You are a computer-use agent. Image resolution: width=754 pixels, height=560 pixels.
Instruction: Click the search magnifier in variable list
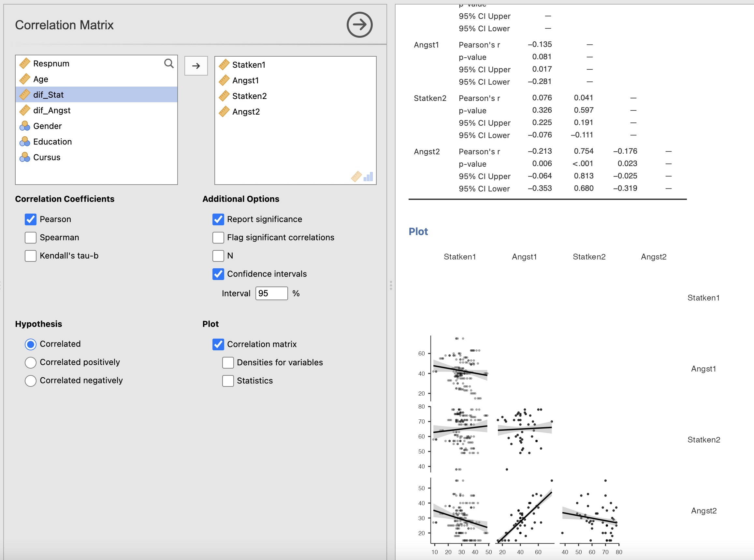pyautogui.click(x=168, y=63)
